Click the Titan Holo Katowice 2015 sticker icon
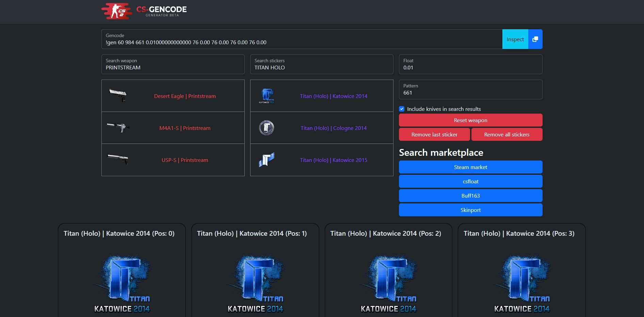This screenshot has width=644, height=317. click(x=267, y=160)
